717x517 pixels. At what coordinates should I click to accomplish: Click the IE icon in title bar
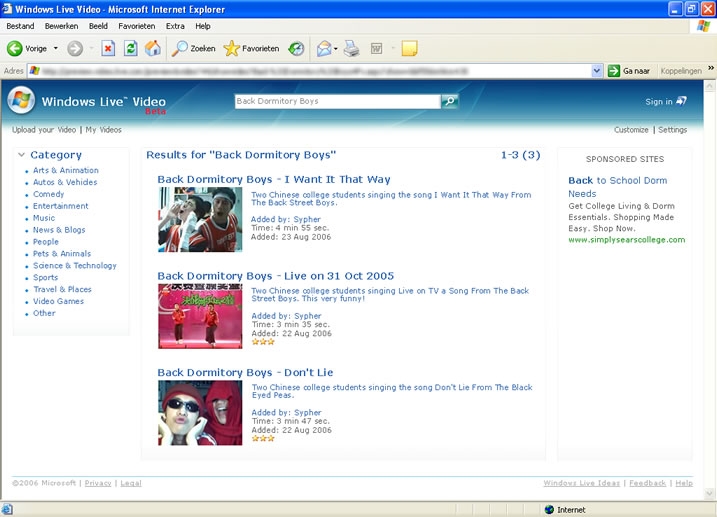[6, 8]
